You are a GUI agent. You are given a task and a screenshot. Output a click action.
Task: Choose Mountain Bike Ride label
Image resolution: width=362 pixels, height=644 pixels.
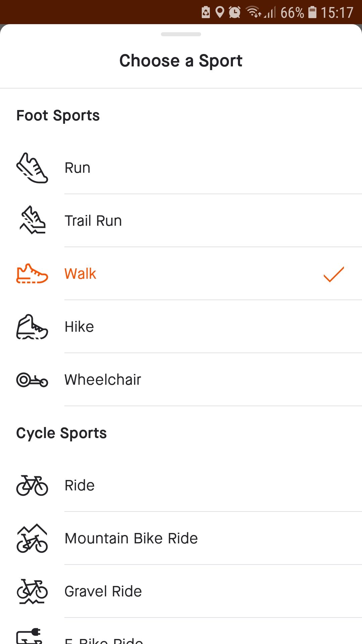point(131,538)
